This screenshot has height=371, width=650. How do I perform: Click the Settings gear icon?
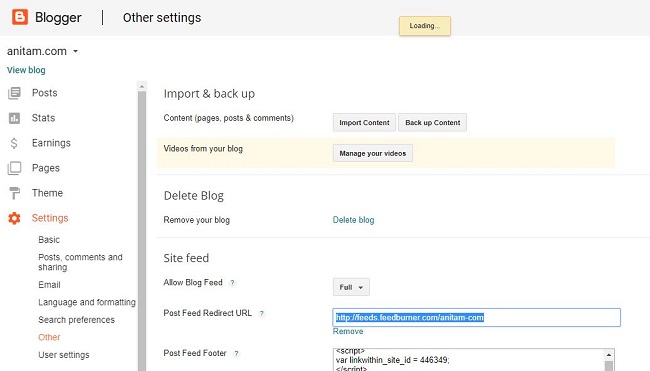14,218
